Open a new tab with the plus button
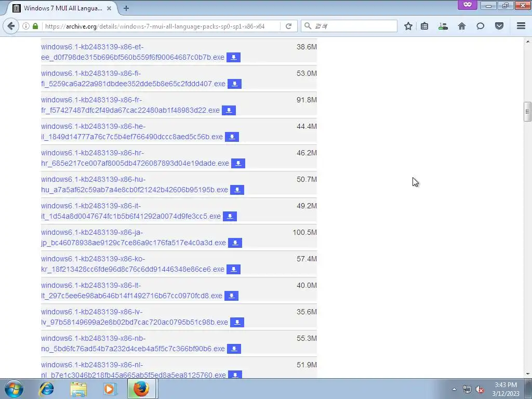Viewport: 532px width, 399px height. point(126,8)
